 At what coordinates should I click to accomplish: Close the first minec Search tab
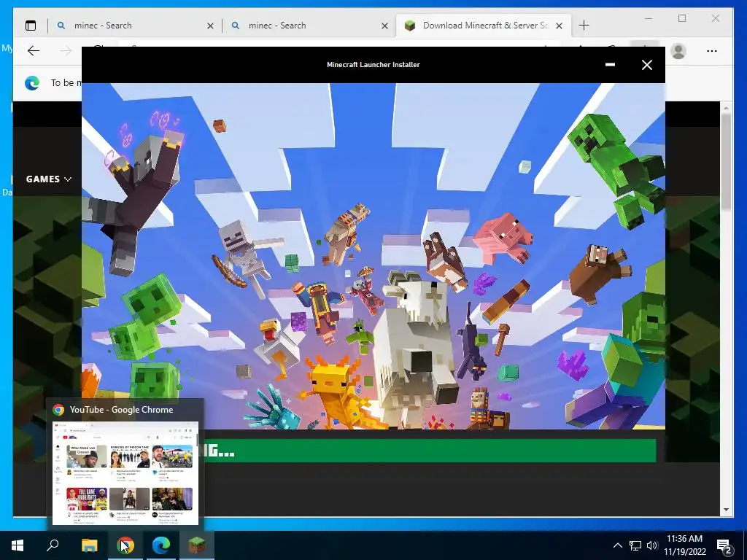[210, 26]
